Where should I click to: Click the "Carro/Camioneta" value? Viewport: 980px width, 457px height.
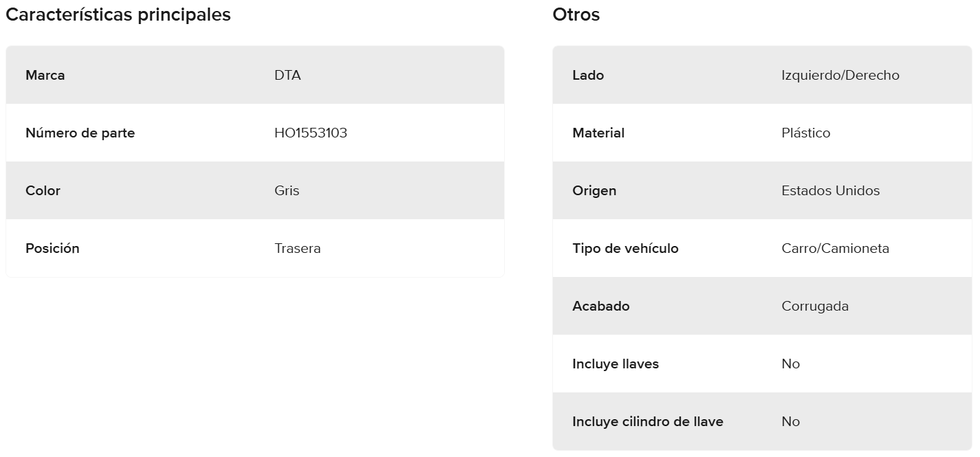pos(836,248)
